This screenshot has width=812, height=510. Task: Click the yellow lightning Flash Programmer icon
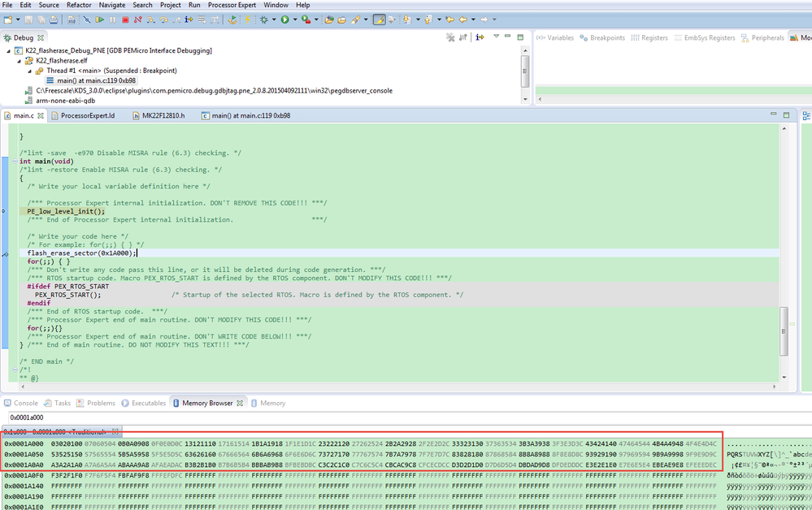(248, 19)
